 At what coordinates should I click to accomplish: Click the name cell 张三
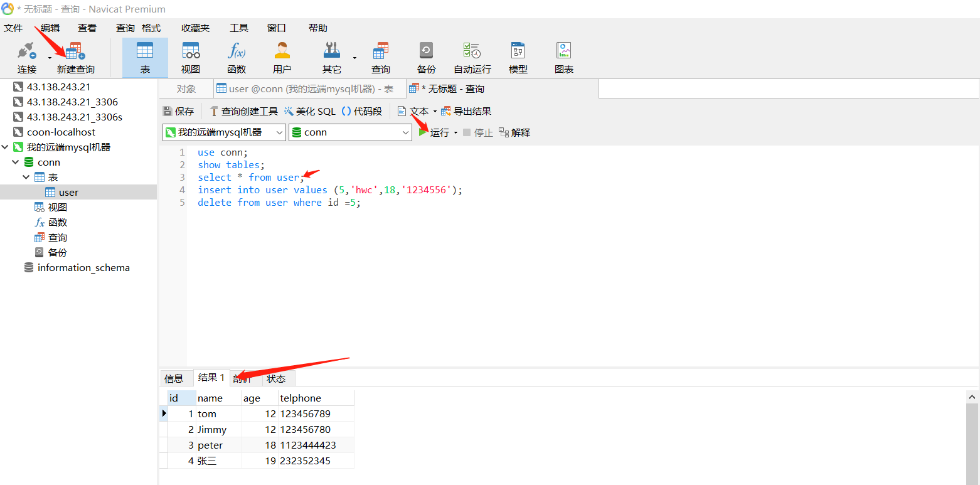[219, 461]
